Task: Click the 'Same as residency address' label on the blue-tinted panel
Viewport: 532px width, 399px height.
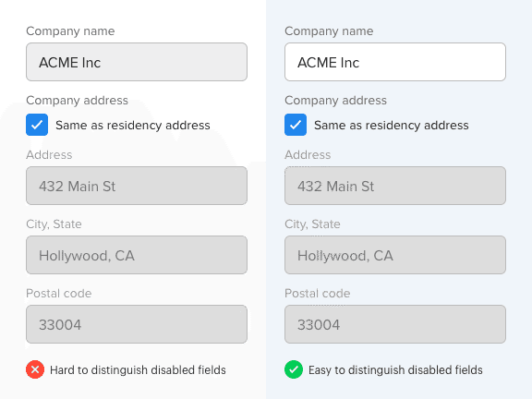Action: coord(392,126)
